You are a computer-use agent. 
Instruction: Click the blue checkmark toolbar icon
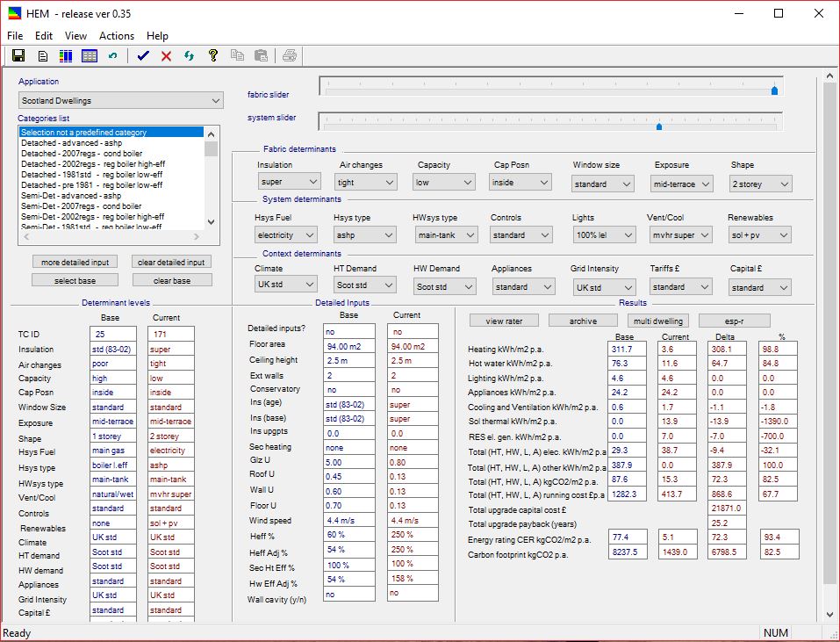tap(143, 56)
